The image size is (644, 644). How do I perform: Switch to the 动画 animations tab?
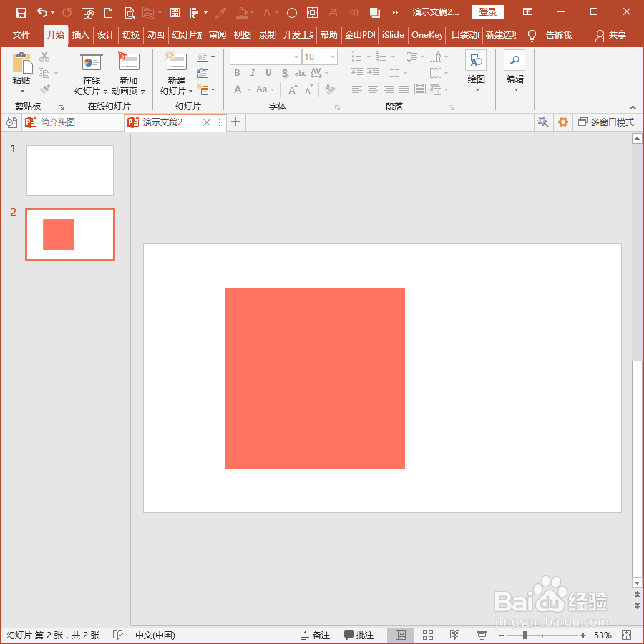(156, 35)
